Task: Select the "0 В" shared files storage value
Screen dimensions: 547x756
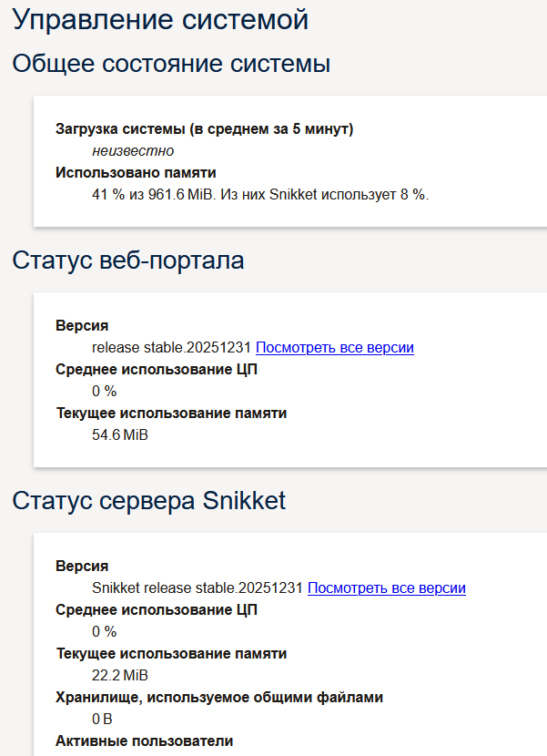Action: [x=102, y=719]
